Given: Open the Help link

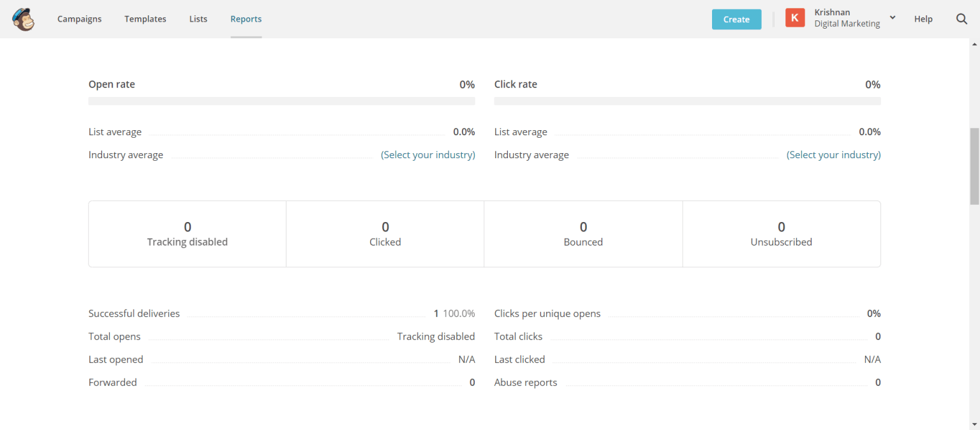Looking at the screenshot, I should point(923,19).
